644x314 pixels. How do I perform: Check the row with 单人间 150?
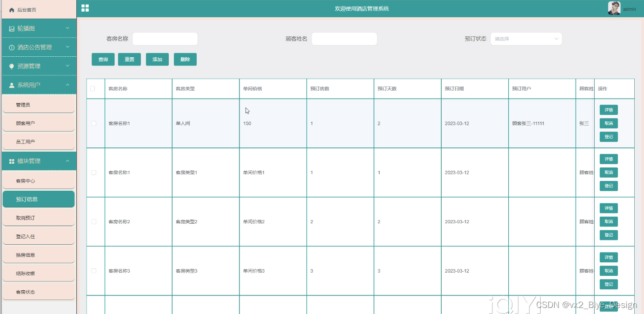click(x=94, y=123)
